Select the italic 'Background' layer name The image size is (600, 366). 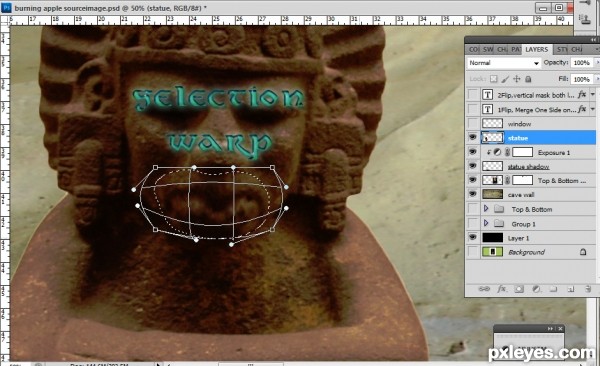point(527,252)
